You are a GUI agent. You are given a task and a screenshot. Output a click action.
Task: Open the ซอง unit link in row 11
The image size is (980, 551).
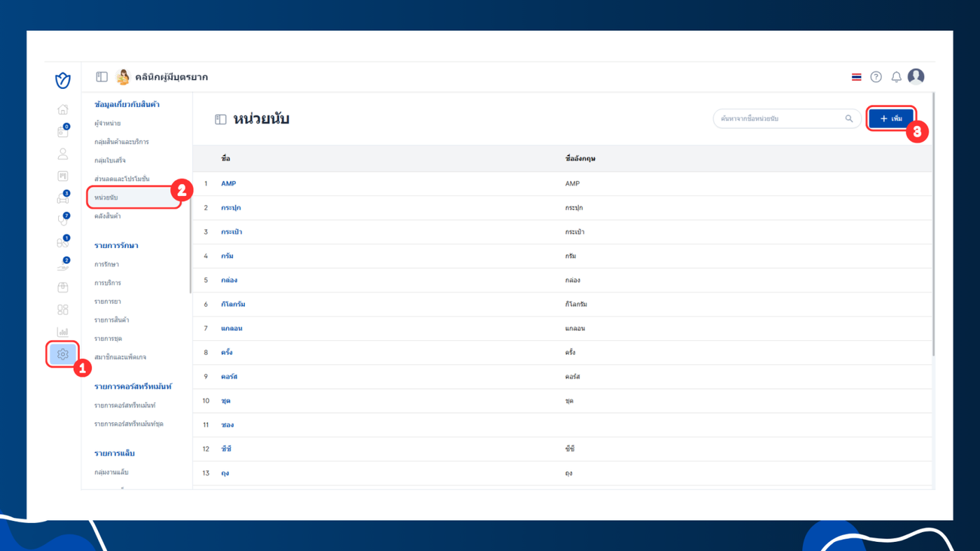(x=227, y=425)
